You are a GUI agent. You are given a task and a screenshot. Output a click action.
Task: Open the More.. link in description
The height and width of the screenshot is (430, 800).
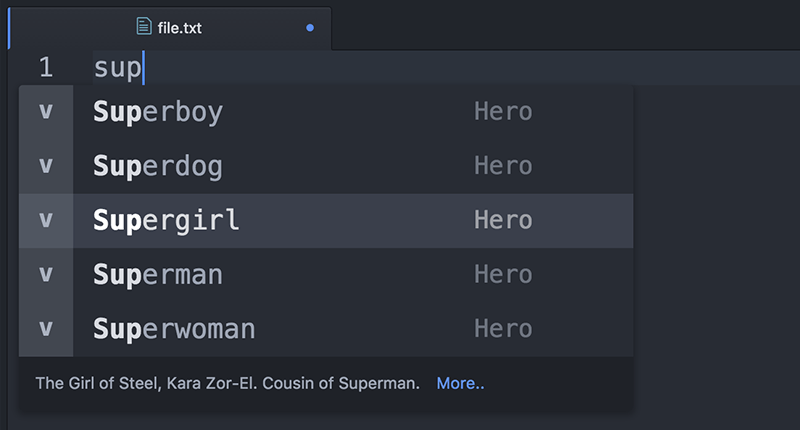460,383
